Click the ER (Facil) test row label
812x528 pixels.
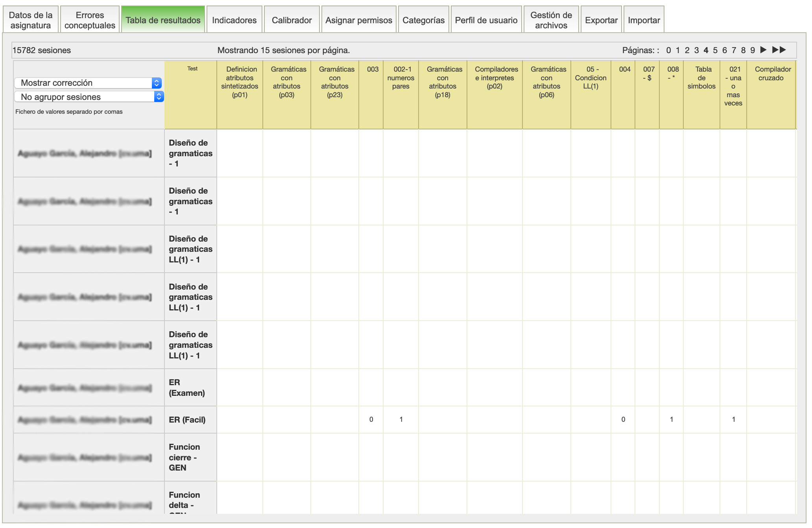click(187, 420)
